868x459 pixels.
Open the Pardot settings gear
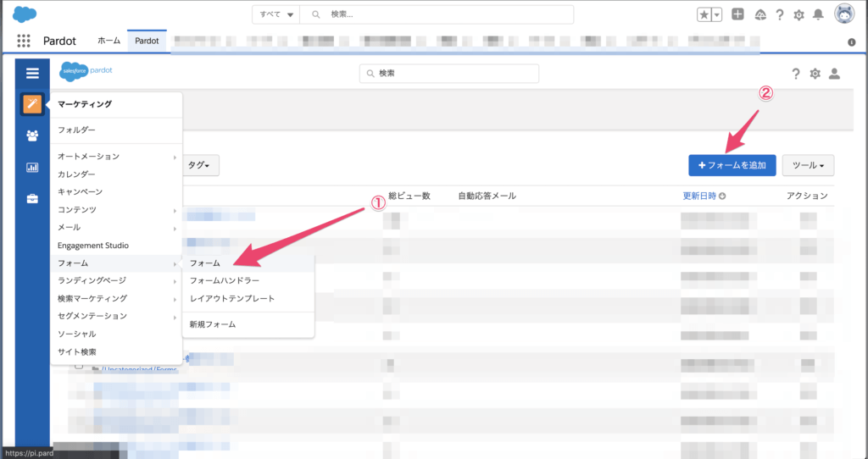click(815, 74)
